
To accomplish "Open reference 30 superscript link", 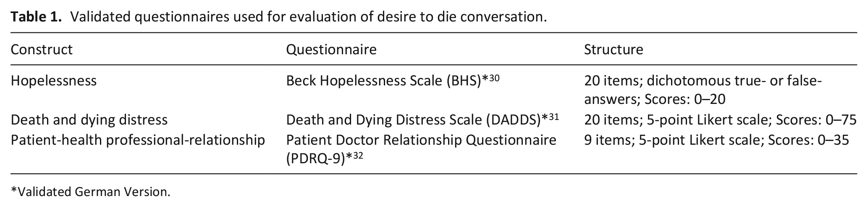I will 494,78.
